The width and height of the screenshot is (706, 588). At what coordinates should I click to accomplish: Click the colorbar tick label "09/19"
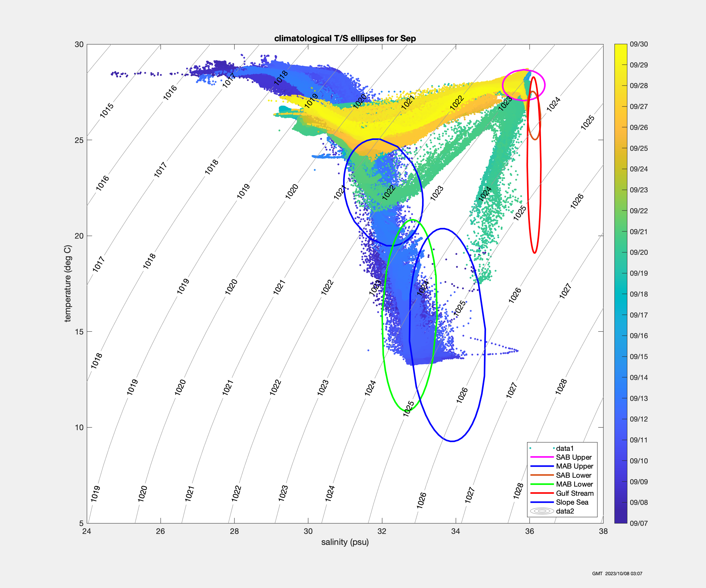[x=639, y=274]
